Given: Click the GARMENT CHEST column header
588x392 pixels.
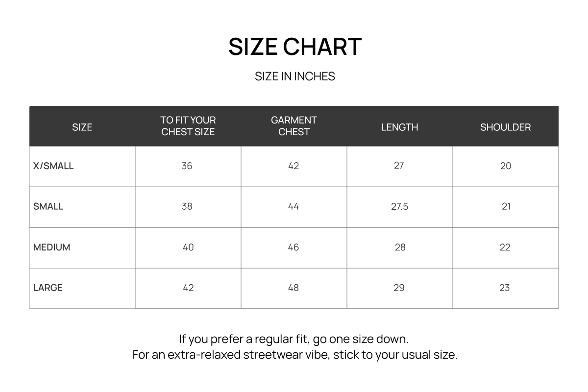Looking at the screenshot, I should click(x=294, y=126).
